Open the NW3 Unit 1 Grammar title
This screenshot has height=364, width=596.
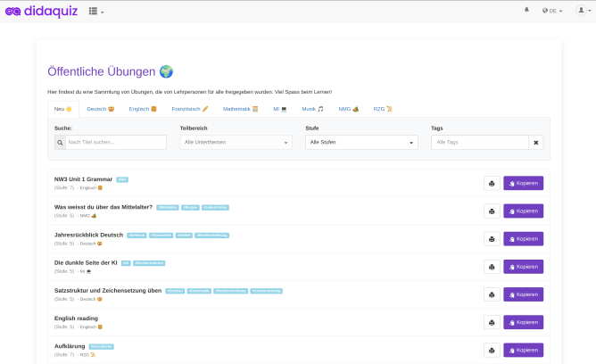click(83, 179)
